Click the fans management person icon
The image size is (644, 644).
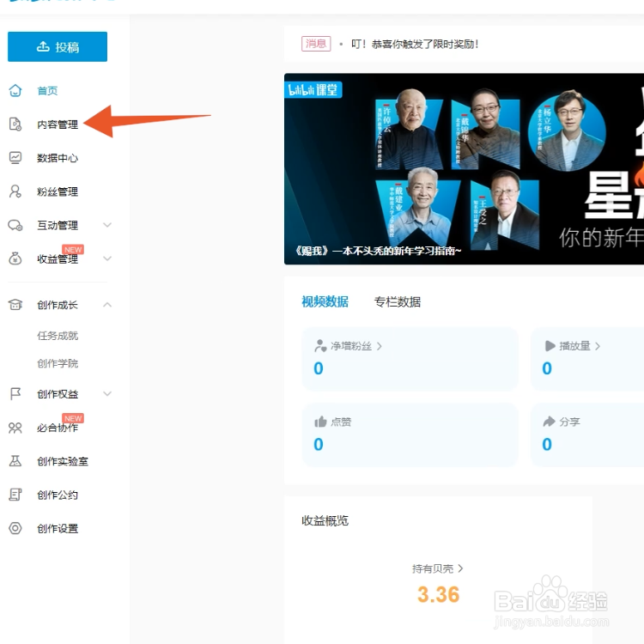tap(15, 191)
